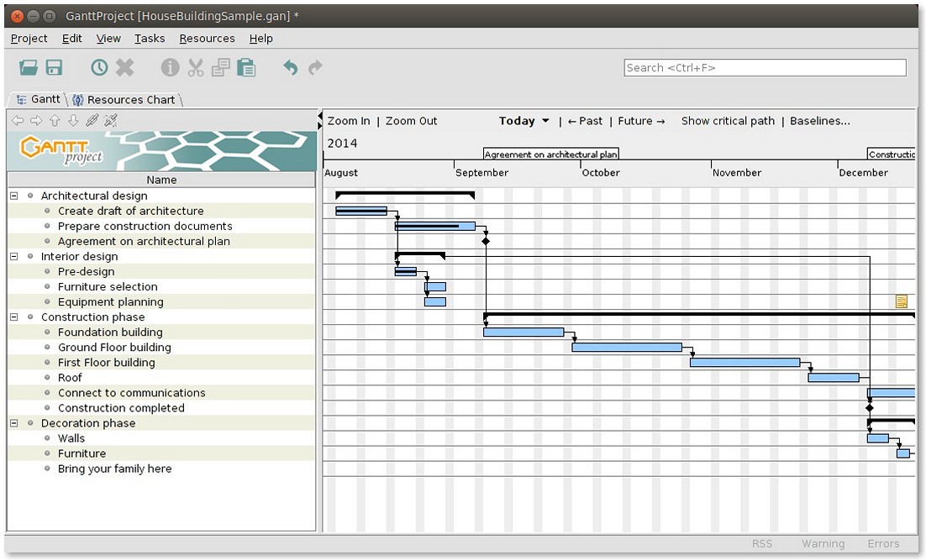Click the Unlink tasks icon
The height and width of the screenshot is (560, 926).
click(110, 120)
